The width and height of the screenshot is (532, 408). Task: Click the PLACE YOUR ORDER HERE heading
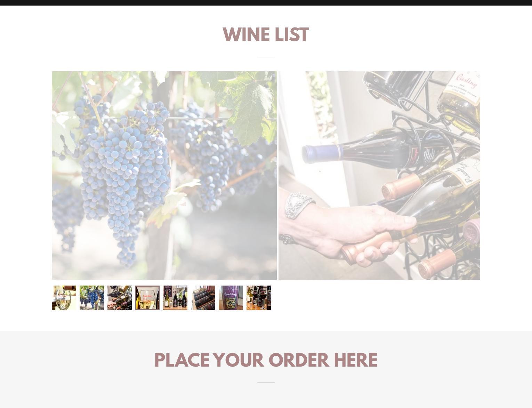click(266, 360)
